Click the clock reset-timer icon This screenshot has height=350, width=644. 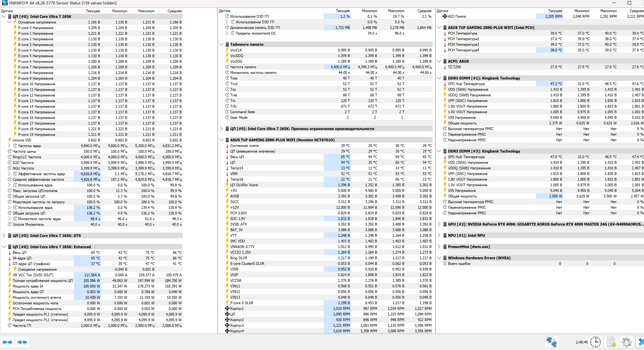(596, 342)
